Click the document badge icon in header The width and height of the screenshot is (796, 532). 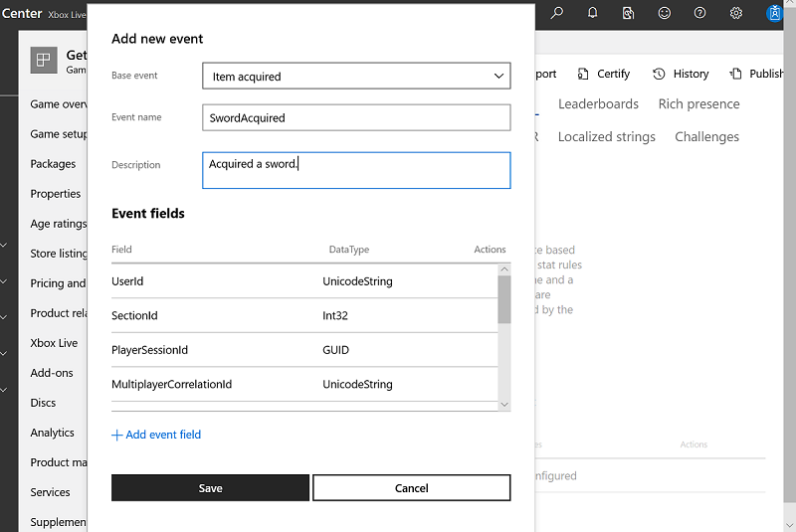point(629,13)
